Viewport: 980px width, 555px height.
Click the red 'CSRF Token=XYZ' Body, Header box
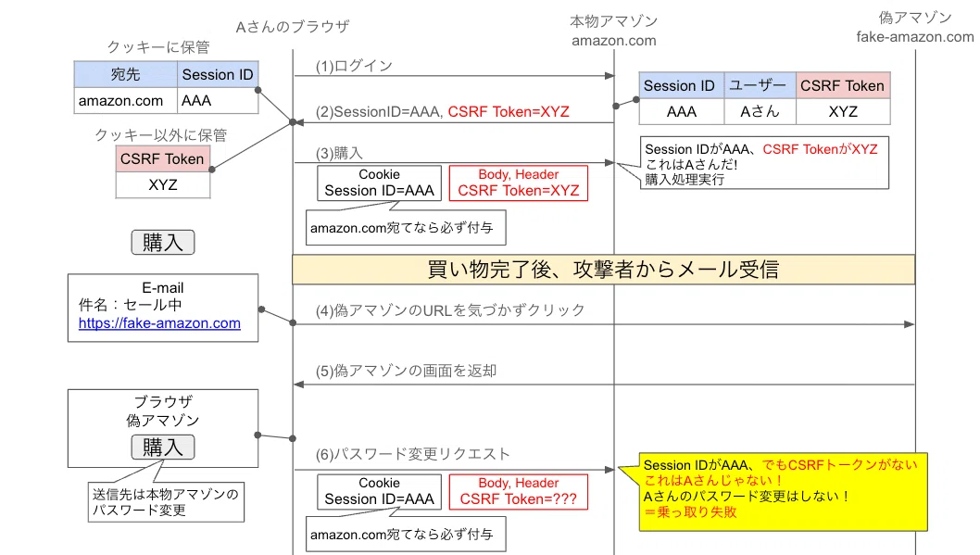point(519,183)
